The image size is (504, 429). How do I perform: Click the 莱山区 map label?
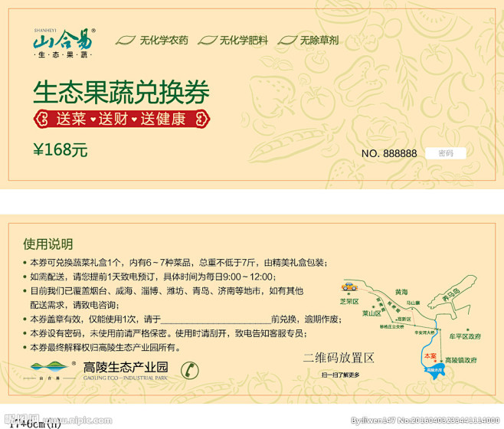(371, 313)
